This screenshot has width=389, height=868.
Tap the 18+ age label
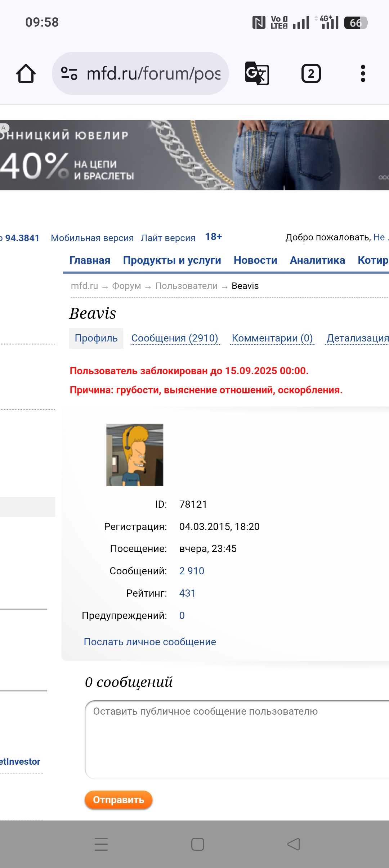[x=214, y=237]
